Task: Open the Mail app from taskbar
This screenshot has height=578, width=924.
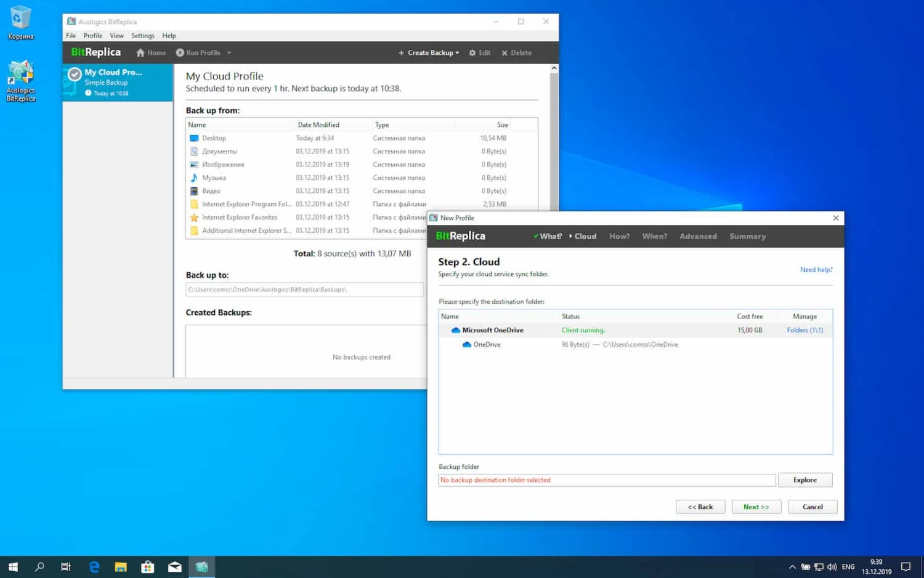Action: click(175, 567)
